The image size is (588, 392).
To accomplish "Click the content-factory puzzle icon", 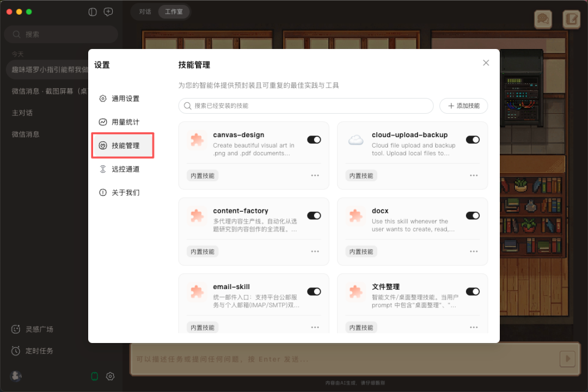I will point(197,217).
